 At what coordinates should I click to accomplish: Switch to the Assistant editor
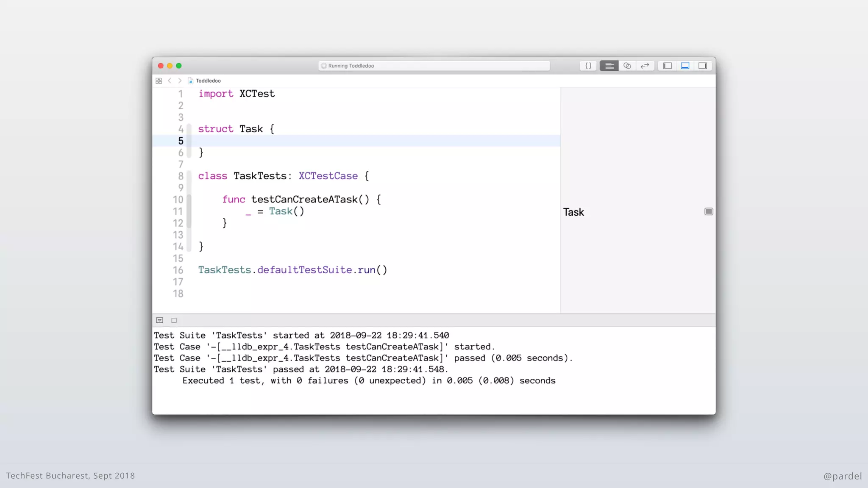pos(627,66)
